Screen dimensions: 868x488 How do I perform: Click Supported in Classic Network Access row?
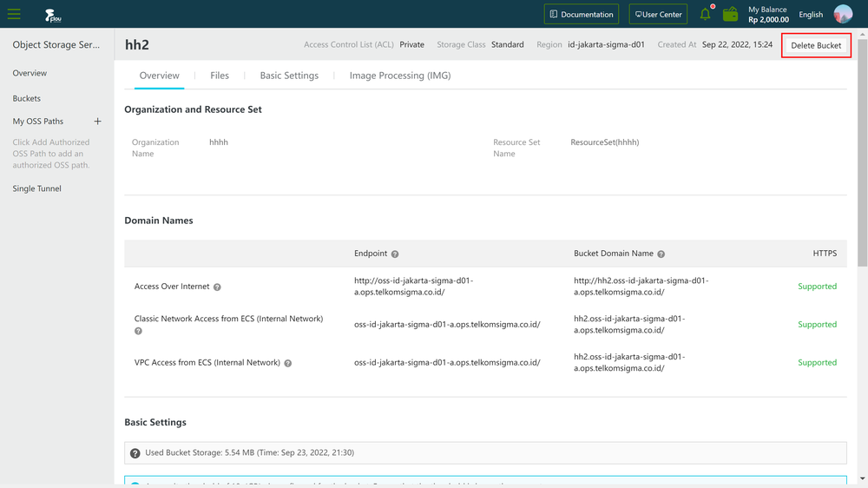coord(817,325)
